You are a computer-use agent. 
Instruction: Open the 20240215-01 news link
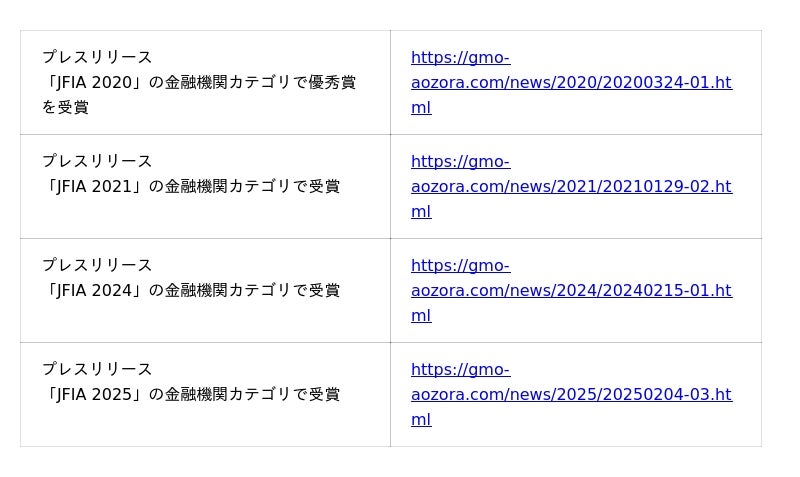click(571, 291)
